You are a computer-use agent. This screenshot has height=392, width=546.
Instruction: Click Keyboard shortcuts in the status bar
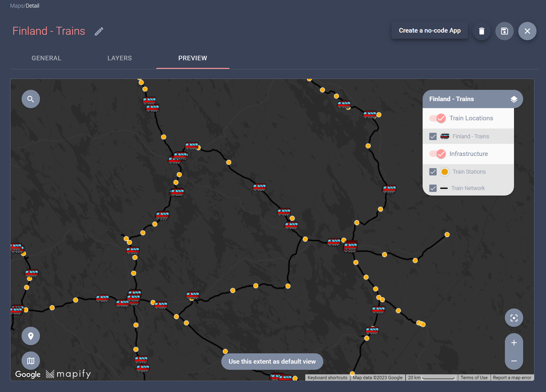click(x=327, y=377)
